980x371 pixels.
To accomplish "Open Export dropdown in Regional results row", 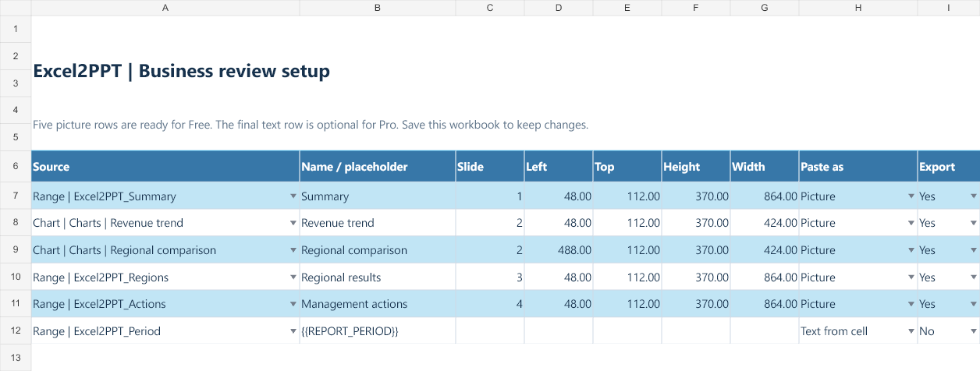I will click(x=973, y=277).
